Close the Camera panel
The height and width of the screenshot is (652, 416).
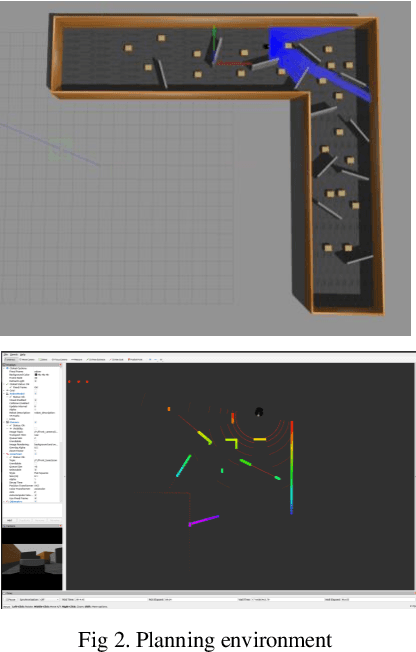60,526
